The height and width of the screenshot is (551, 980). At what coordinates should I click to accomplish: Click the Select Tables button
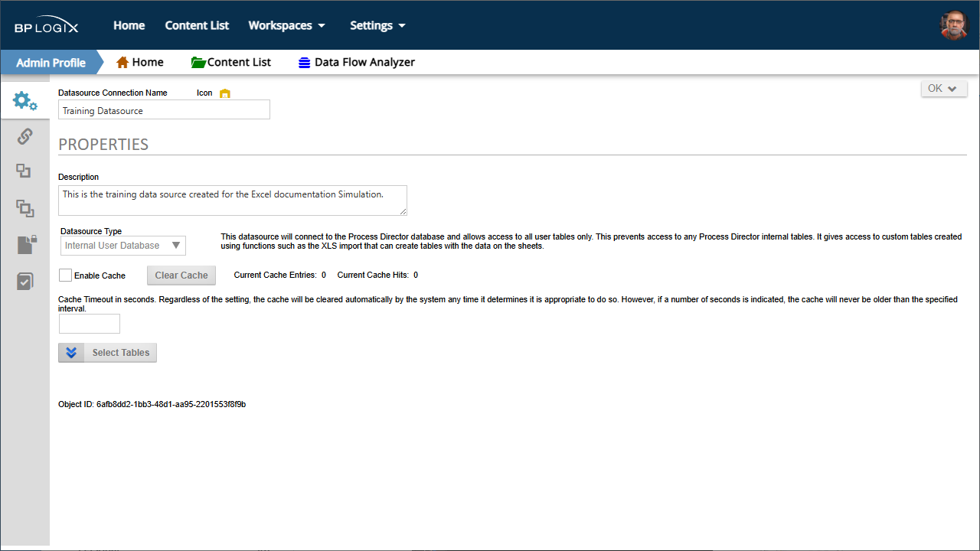tap(120, 353)
